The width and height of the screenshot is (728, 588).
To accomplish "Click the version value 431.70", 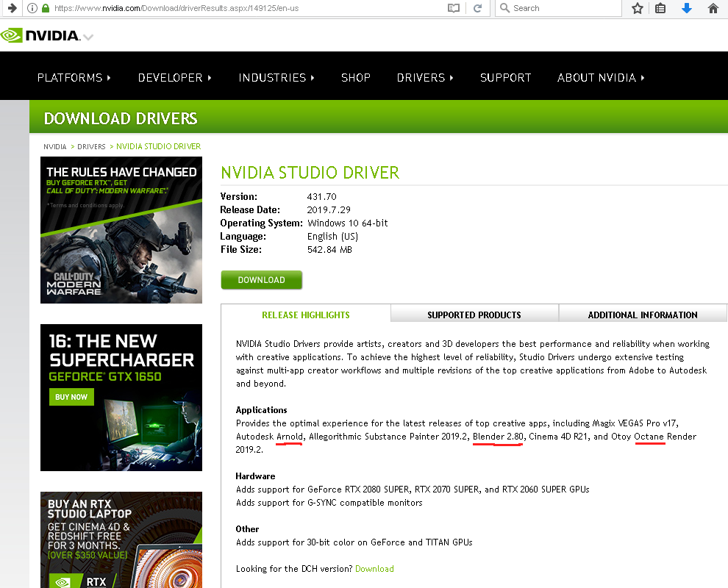I will point(322,197).
